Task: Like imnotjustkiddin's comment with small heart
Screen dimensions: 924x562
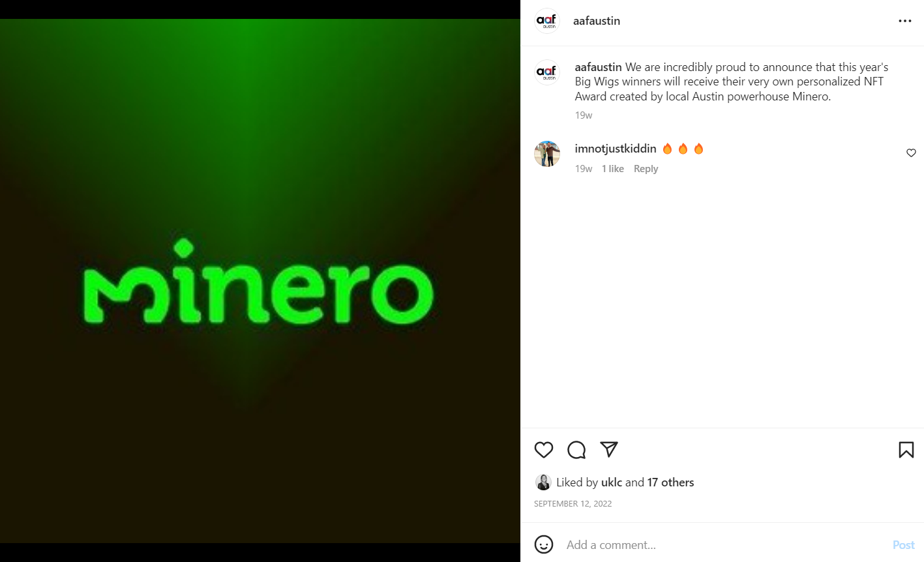Action: click(x=911, y=153)
